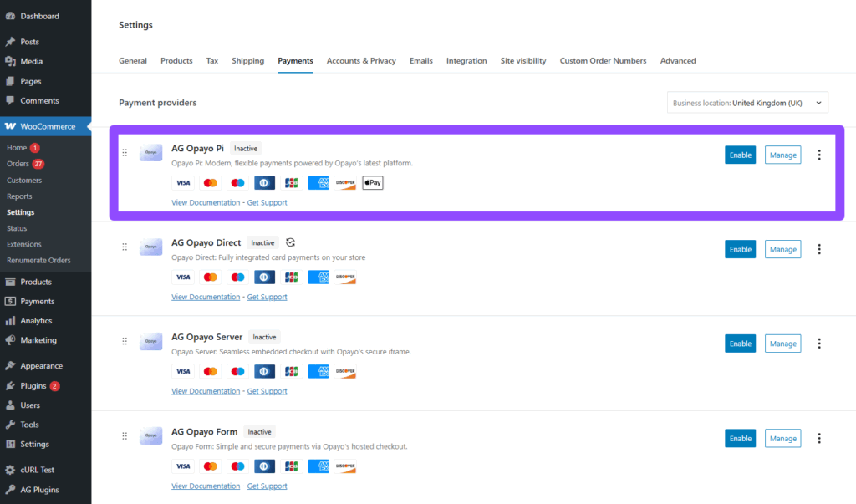Switch to Emails tab
This screenshot has width=856, height=504.
(421, 61)
